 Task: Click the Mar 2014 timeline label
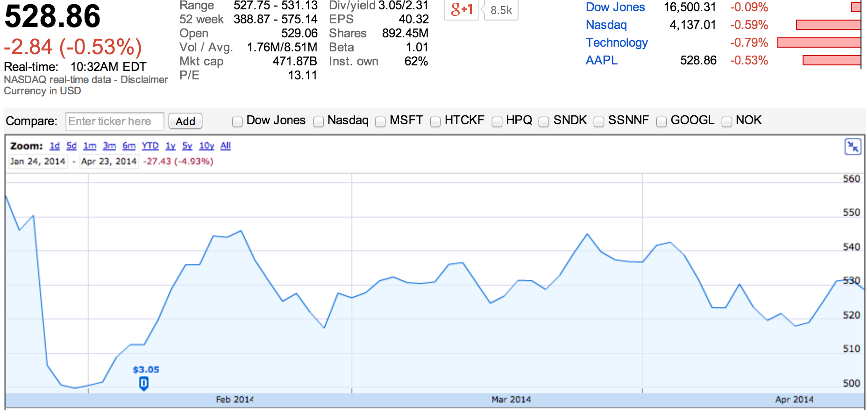[511, 399]
